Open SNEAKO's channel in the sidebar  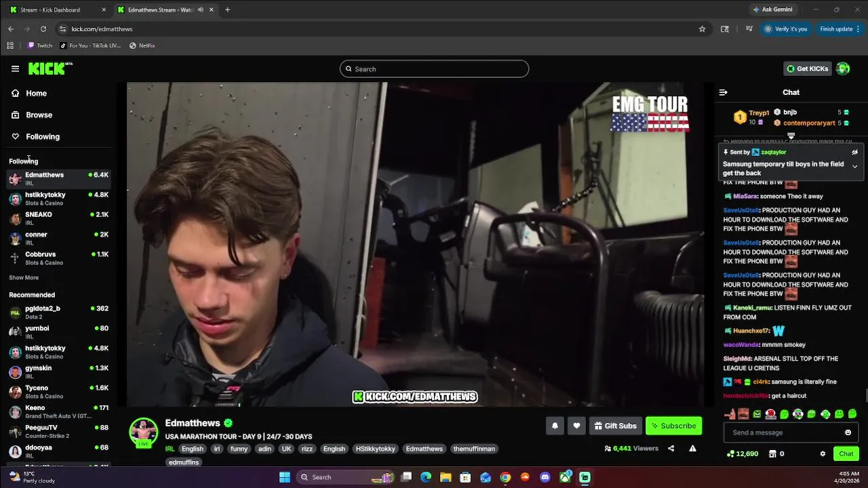point(58,218)
